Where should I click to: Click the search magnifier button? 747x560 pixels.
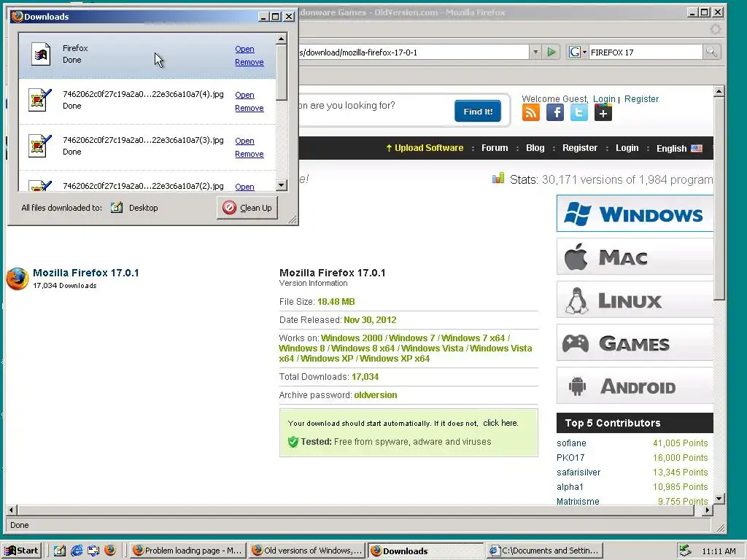pyautogui.click(x=712, y=52)
